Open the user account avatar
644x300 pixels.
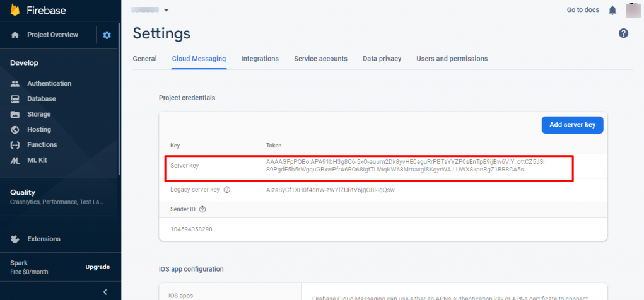tap(633, 10)
